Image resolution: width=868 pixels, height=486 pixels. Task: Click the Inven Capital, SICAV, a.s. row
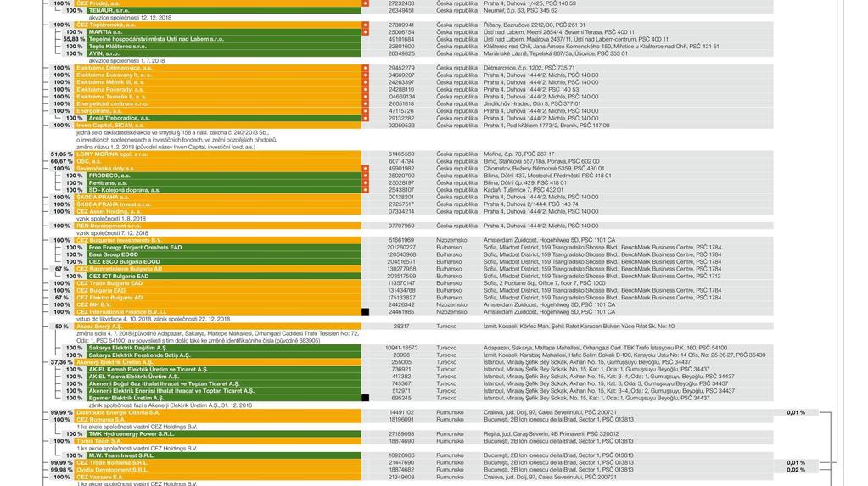tap(218, 126)
